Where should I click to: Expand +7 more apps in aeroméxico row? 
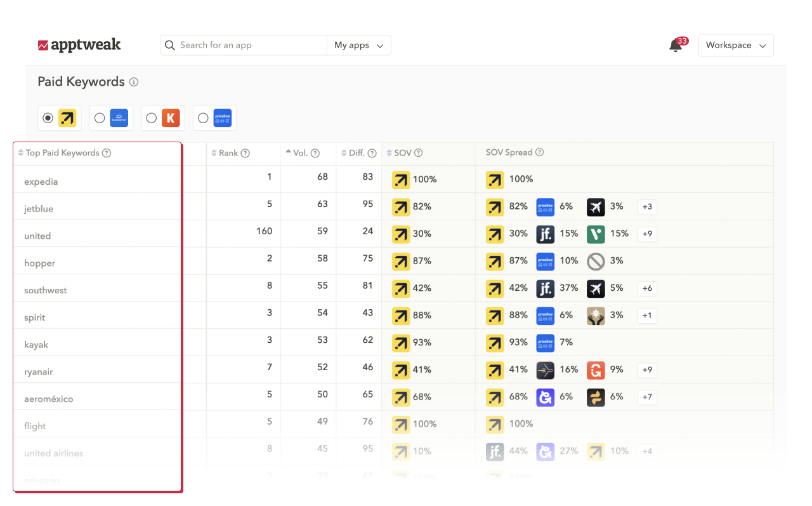tap(647, 398)
